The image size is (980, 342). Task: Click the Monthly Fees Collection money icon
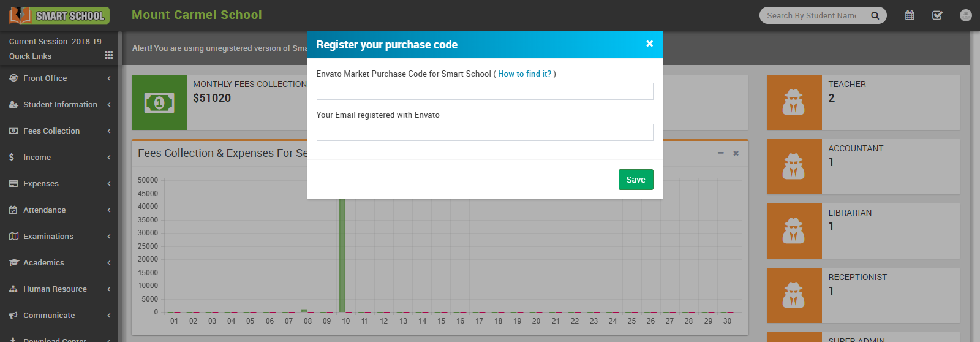click(159, 102)
